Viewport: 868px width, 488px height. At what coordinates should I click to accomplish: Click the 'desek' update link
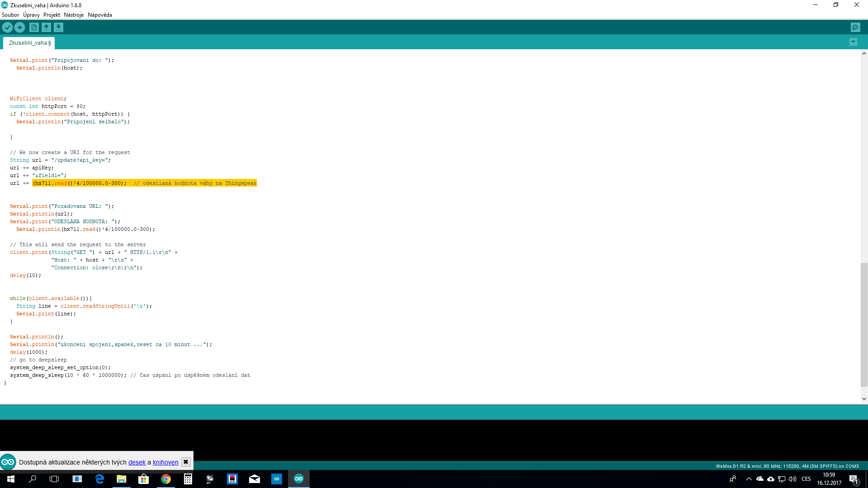(x=137, y=462)
